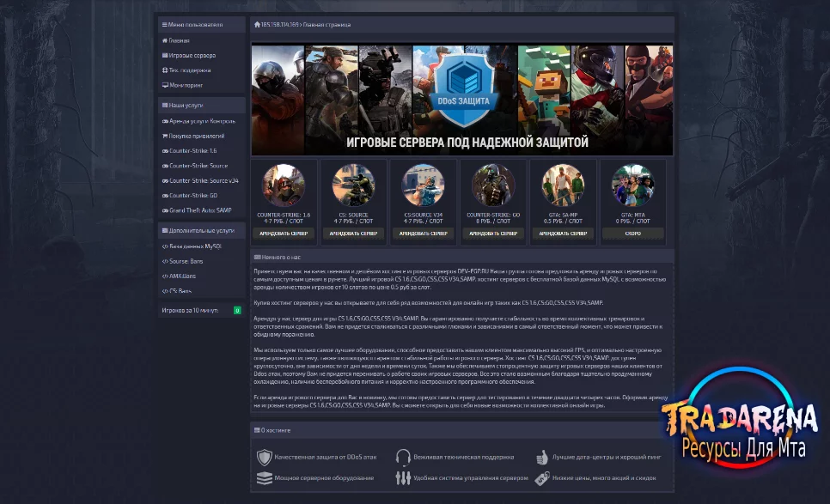
Task: Click Source Bans code icon
Action: (x=165, y=261)
